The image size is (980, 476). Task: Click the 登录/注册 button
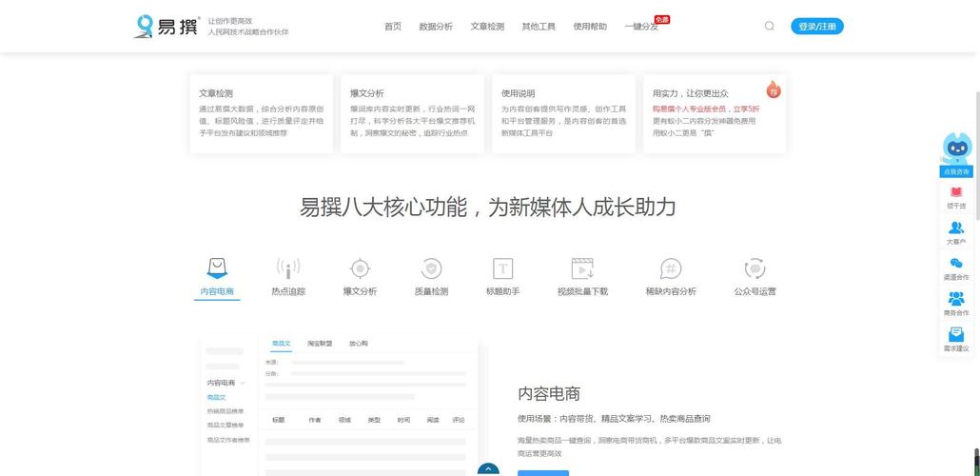pyautogui.click(x=816, y=27)
